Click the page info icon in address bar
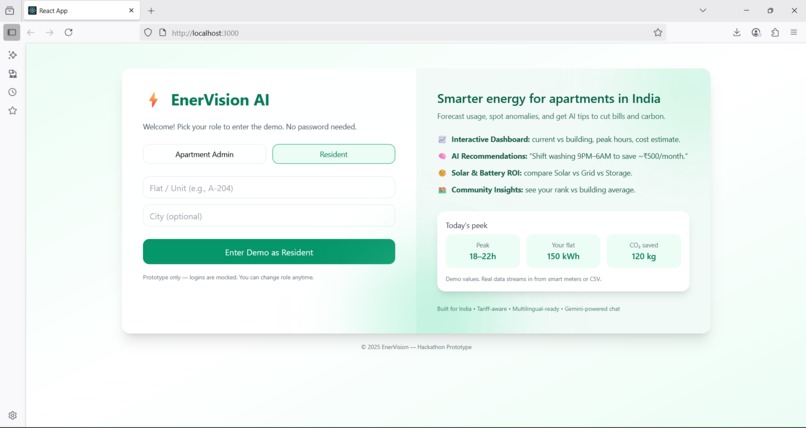Screen dimensions: 806x428 162,32
